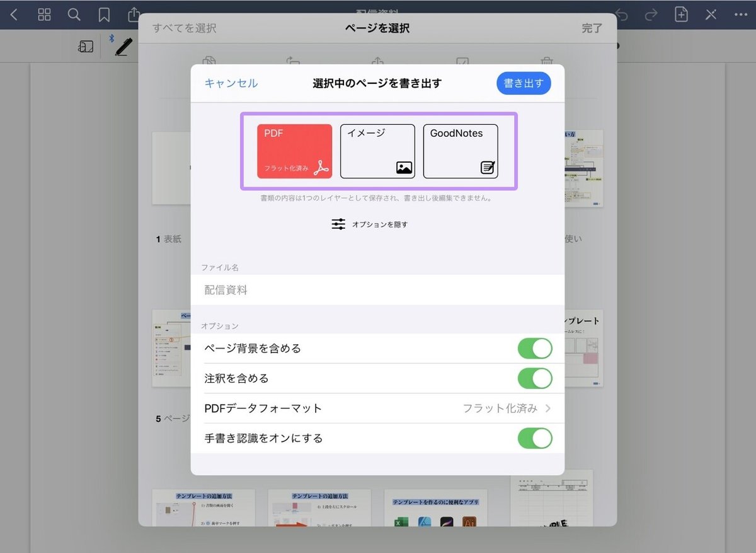756x553 pixels.
Task: Open the share icon in the toolbar
Action: pyautogui.click(x=133, y=15)
